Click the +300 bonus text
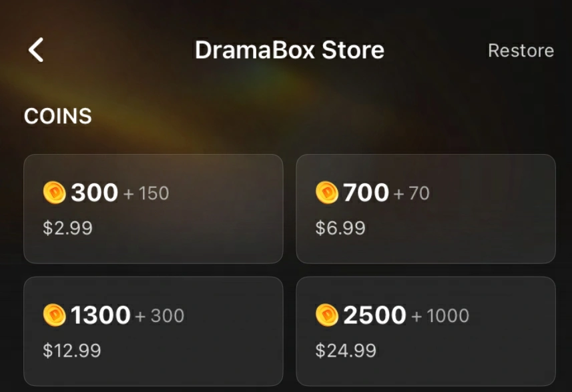The image size is (572, 392). (x=160, y=316)
